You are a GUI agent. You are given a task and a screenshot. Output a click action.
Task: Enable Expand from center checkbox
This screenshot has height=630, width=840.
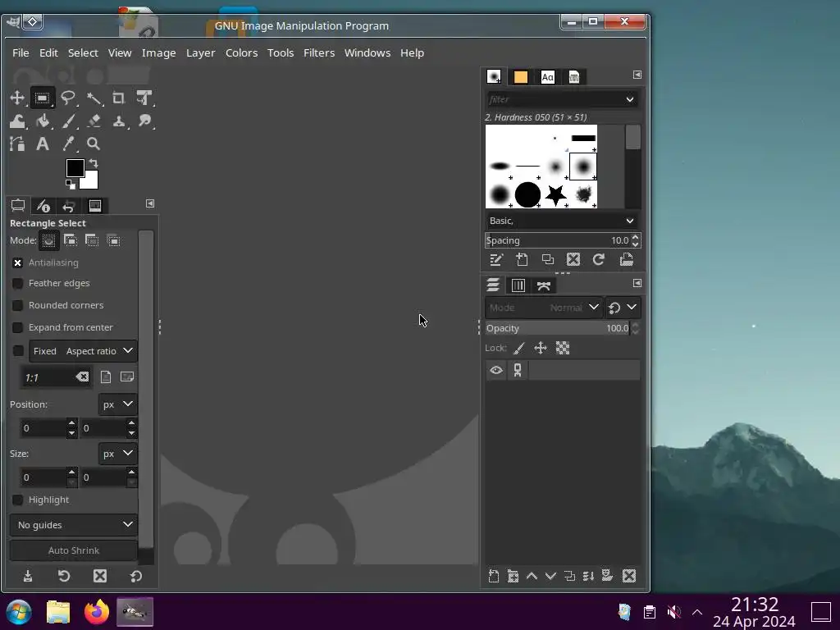18,326
